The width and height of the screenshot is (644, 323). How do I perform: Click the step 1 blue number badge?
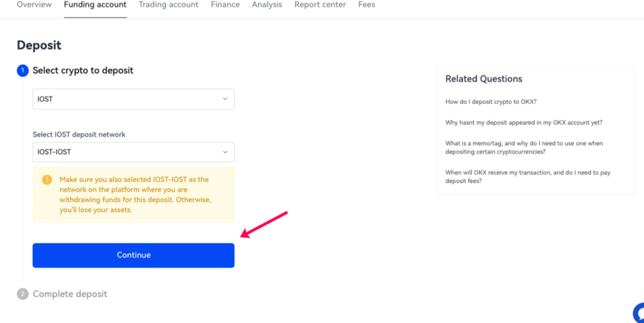click(x=23, y=71)
